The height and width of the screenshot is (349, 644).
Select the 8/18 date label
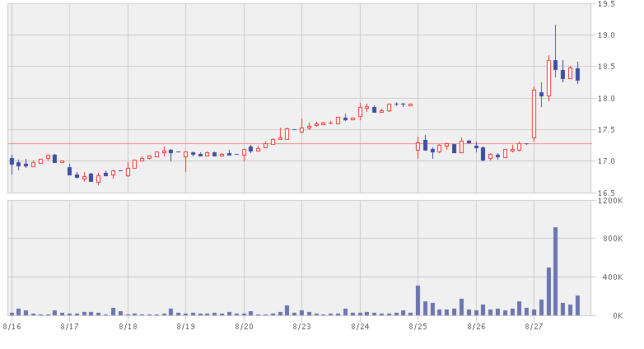click(x=128, y=327)
